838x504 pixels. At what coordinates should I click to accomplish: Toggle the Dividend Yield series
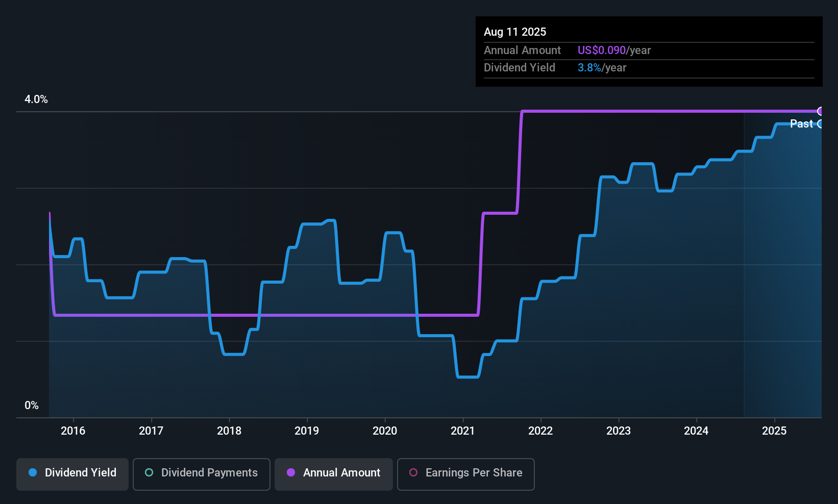72,474
